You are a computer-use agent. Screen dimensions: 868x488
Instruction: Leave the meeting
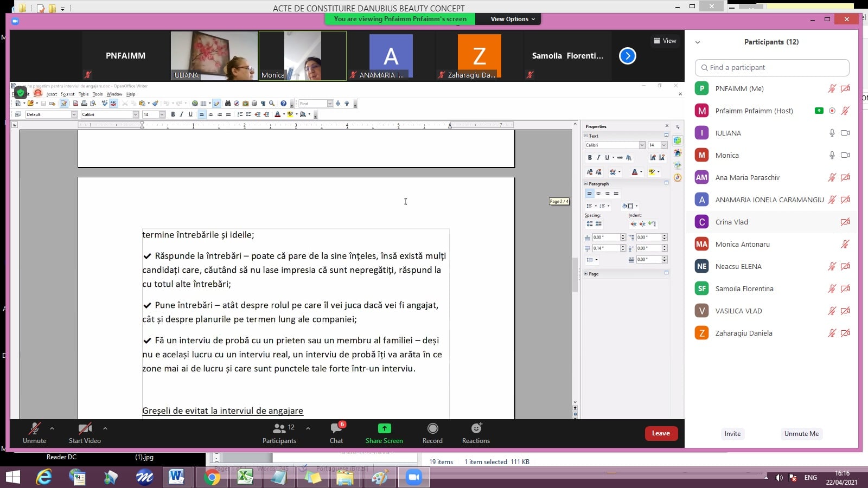tap(661, 433)
